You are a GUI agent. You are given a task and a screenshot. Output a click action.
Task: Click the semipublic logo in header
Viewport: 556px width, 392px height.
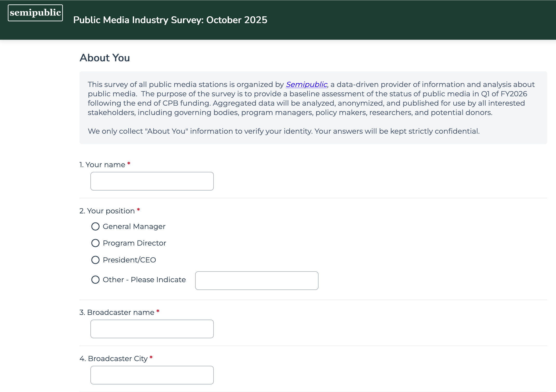click(x=35, y=13)
